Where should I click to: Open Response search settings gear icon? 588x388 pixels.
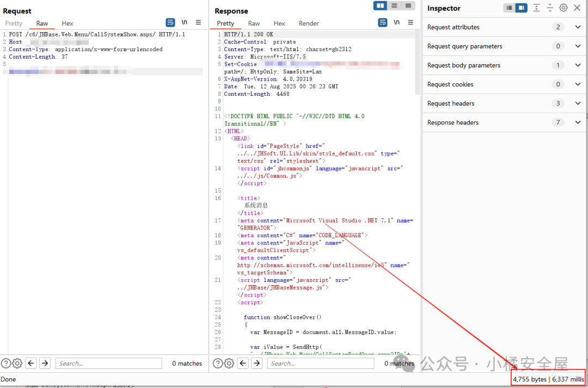coord(229,364)
